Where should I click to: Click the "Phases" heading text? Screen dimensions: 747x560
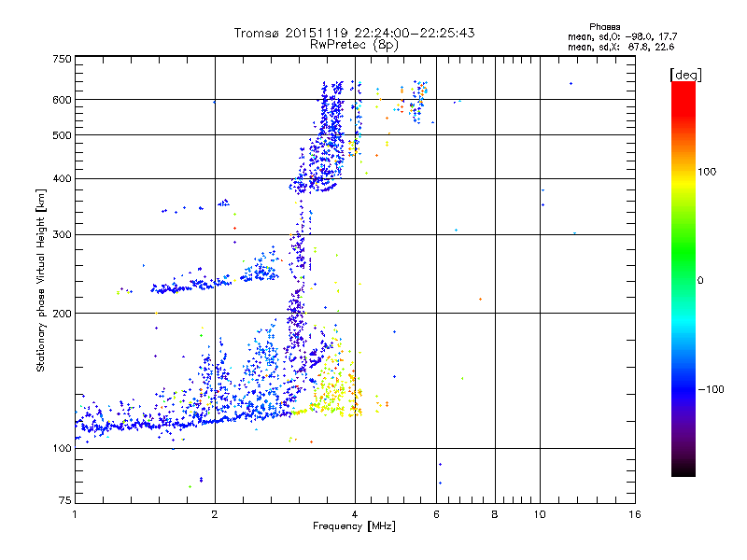pos(604,27)
